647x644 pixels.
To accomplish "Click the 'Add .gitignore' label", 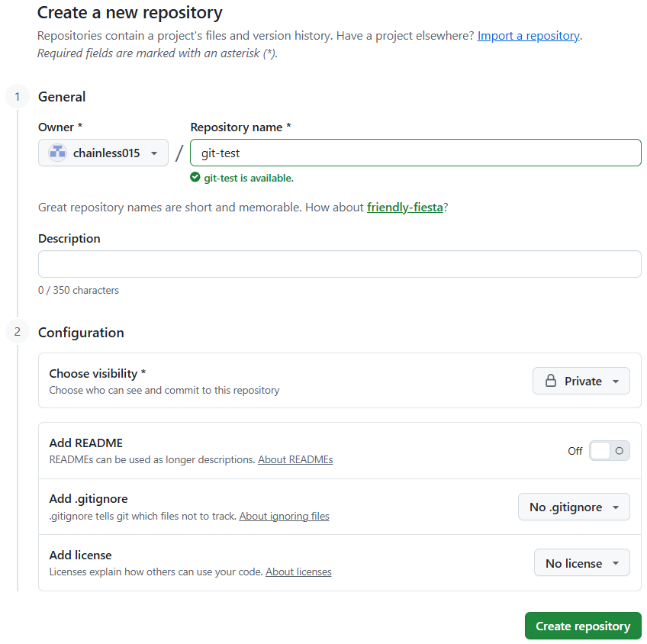I will pos(89,499).
